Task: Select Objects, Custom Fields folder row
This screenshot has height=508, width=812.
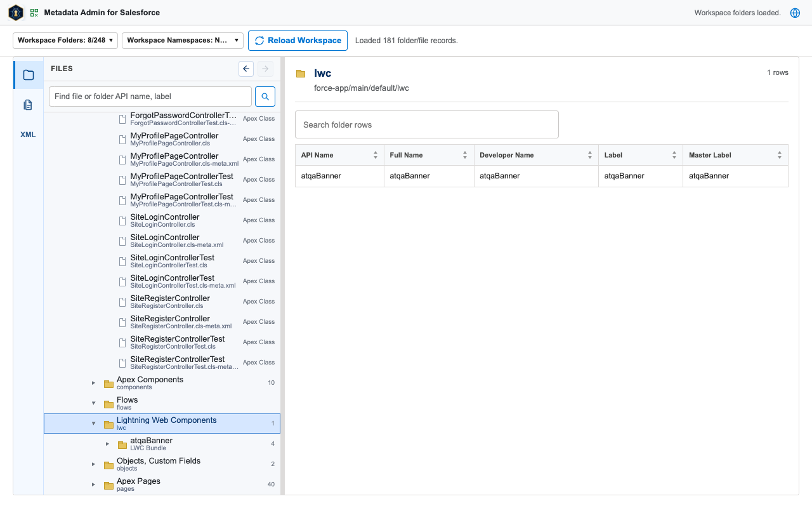Action: coord(162,464)
